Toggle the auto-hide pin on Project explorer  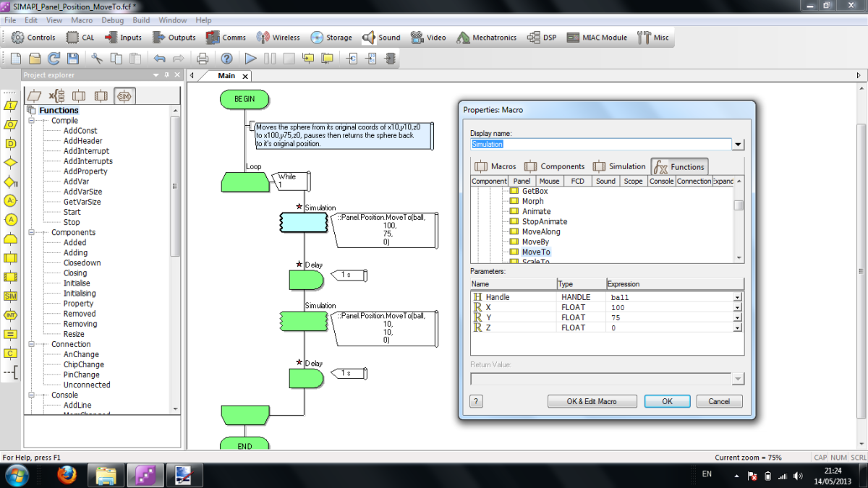tap(167, 74)
